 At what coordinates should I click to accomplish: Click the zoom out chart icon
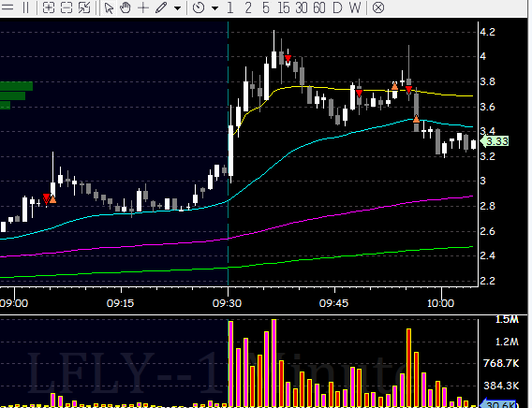[x=66, y=7]
